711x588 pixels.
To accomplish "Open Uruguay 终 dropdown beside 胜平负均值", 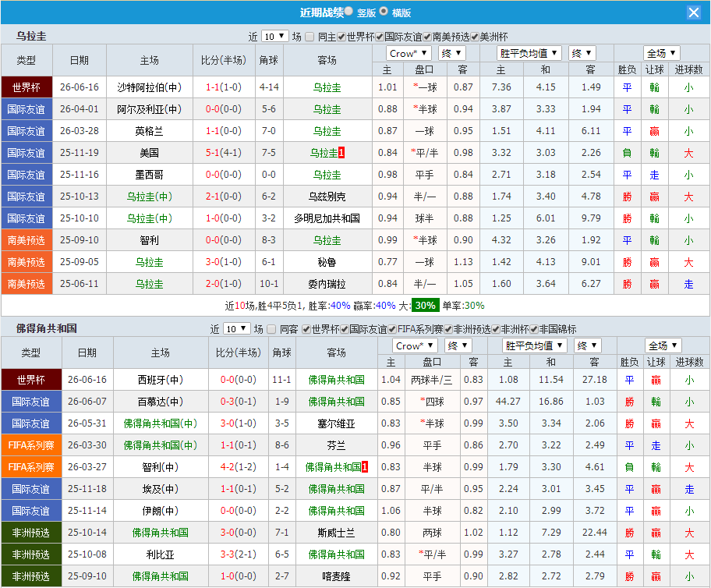I will tap(582, 53).
